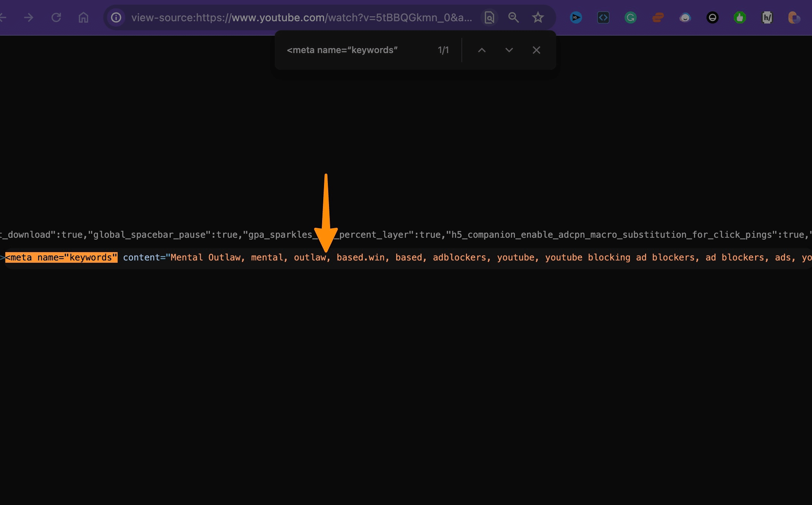Open the green thumbs-up extension
This screenshot has height=505, width=812.
coord(740,17)
